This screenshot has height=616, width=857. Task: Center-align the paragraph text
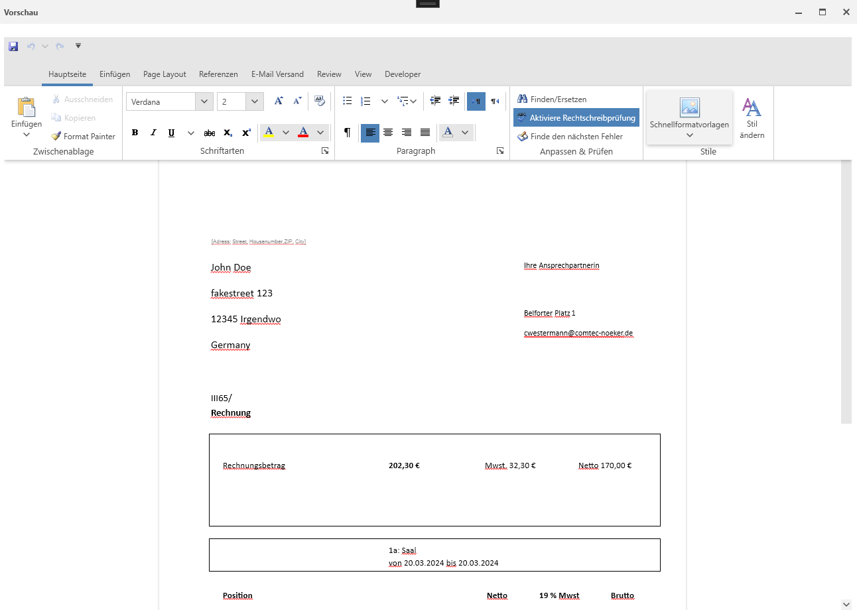388,133
